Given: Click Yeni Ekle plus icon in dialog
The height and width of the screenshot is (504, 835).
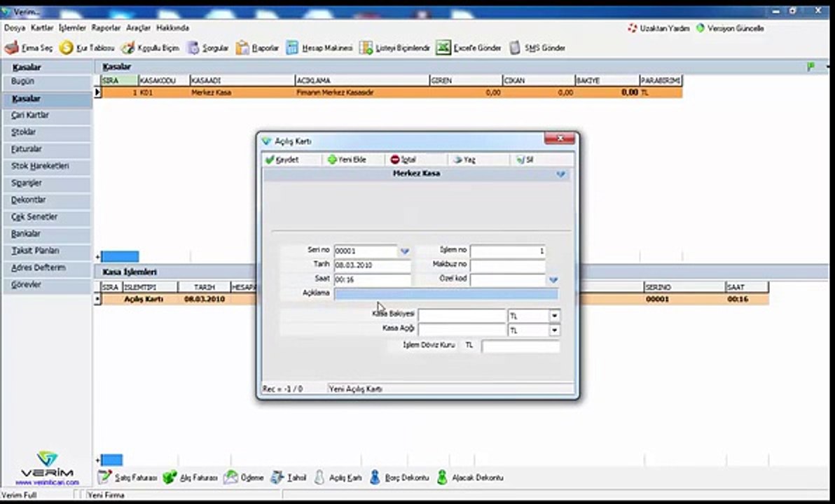Looking at the screenshot, I should (332, 160).
